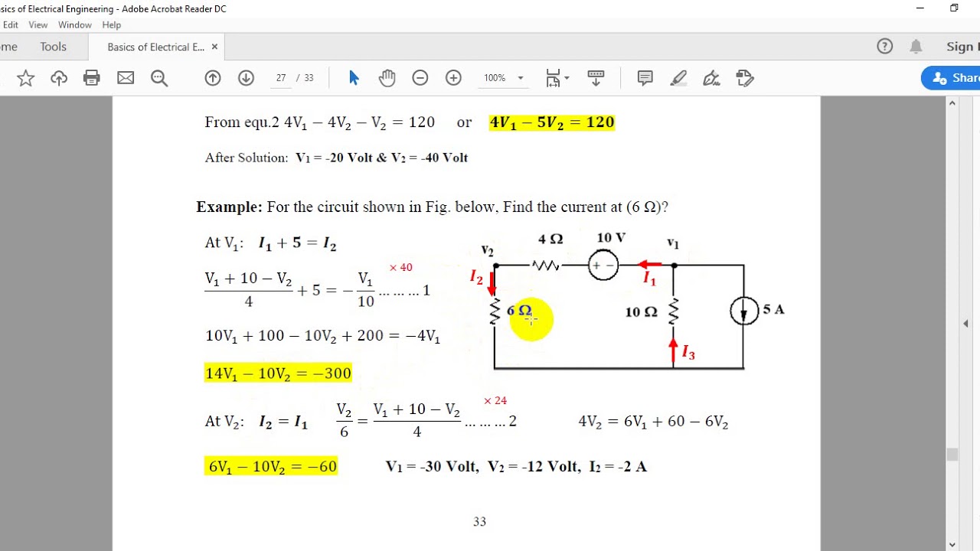Image resolution: width=980 pixels, height=551 pixels.
Task: Zoom out using the minus button
Action: [x=420, y=78]
